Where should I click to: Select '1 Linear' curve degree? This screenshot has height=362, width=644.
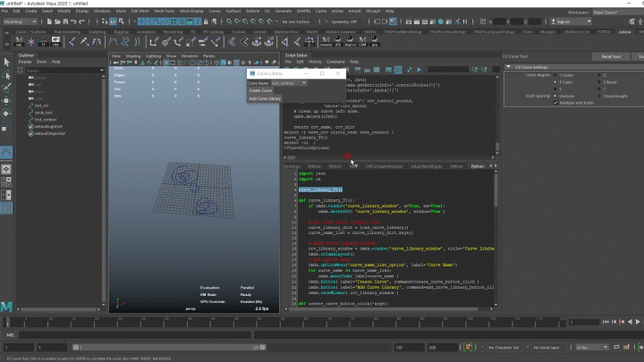555,75
